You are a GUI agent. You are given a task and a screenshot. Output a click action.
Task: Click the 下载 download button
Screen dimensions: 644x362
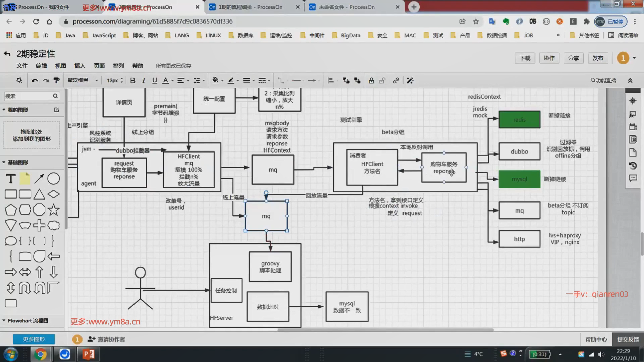pyautogui.click(x=525, y=58)
